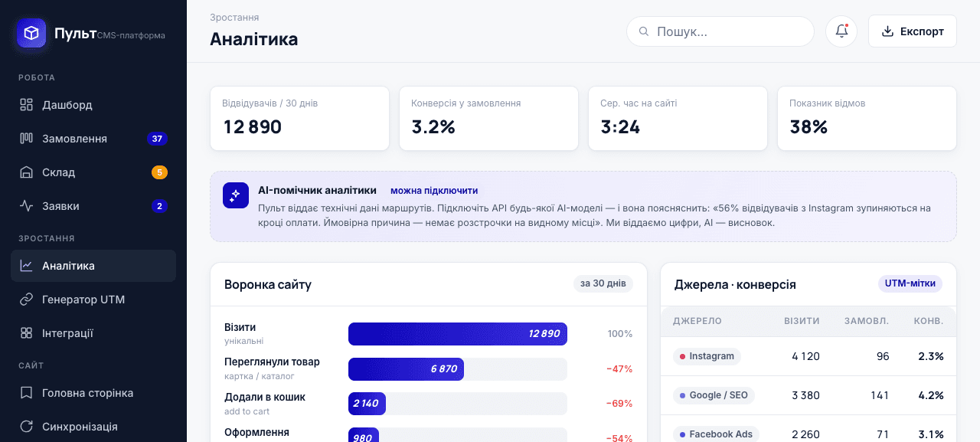
Task: Open Інтеграції in the sidebar
Action: [93, 333]
